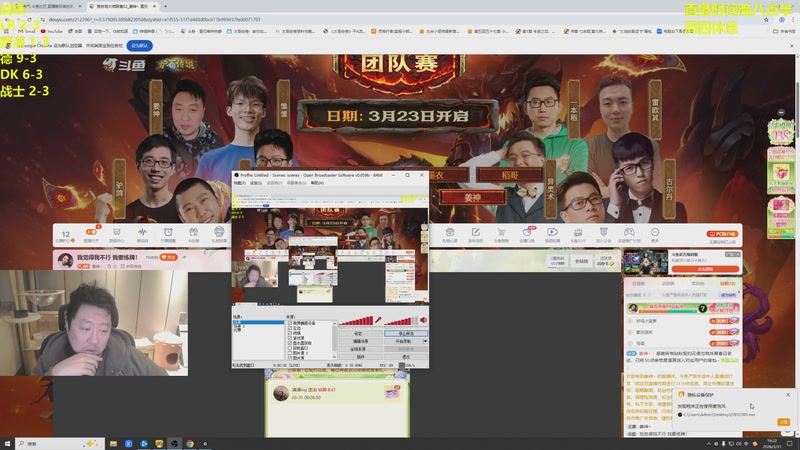The height and width of the screenshot is (450, 800).
Task: Follow the streamer with orange 关注 button
Action: pyautogui.click(x=168, y=257)
